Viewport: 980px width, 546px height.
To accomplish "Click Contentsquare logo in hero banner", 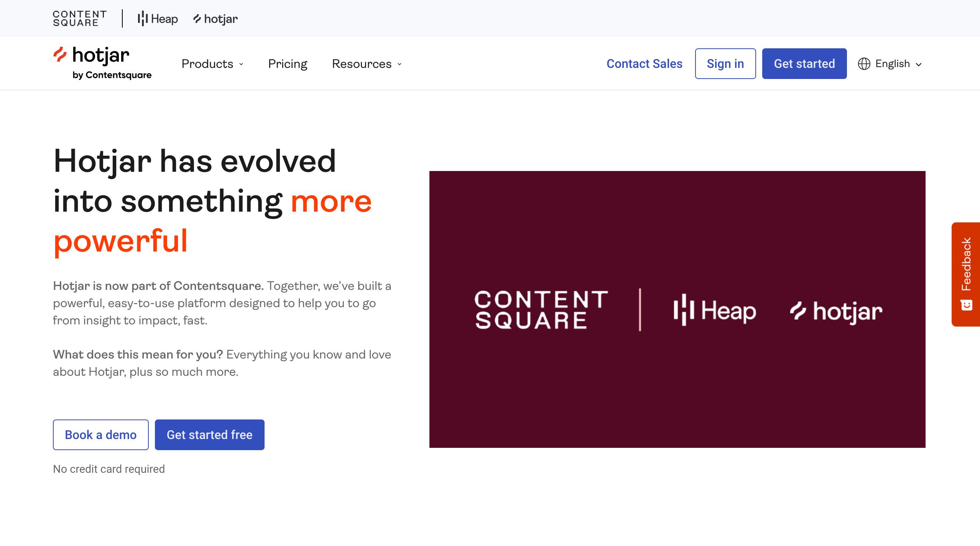I will 541,310.
